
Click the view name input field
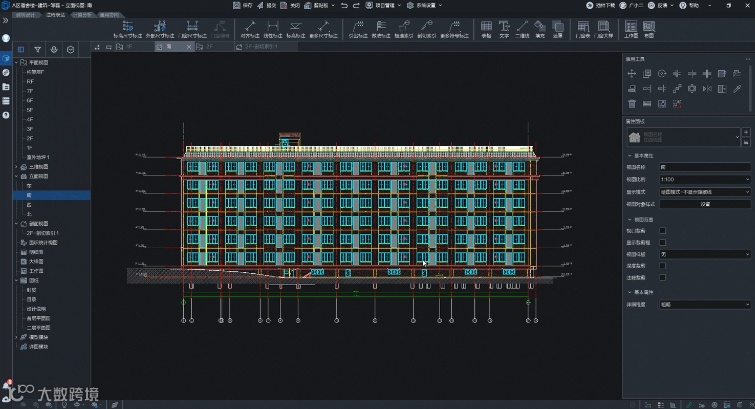click(704, 166)
